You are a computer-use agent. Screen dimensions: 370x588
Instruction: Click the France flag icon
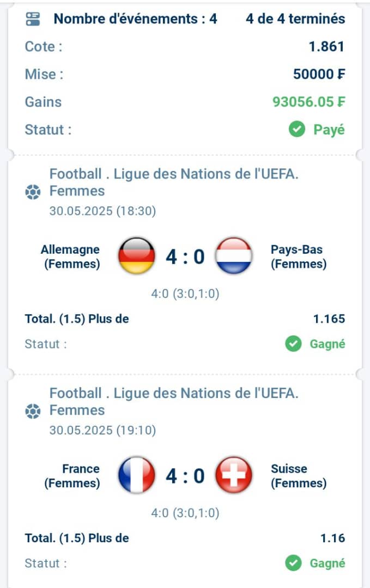137,475
